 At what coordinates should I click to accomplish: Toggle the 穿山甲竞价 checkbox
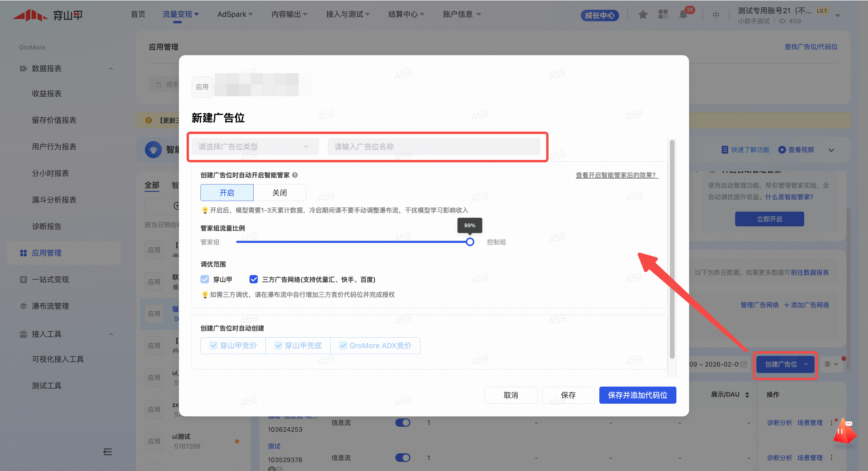(x=214, y=345)
